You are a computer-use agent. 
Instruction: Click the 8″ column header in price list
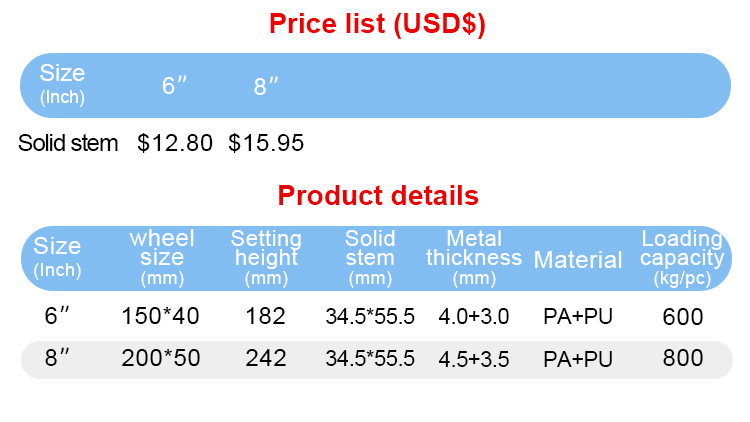(266, 86)
